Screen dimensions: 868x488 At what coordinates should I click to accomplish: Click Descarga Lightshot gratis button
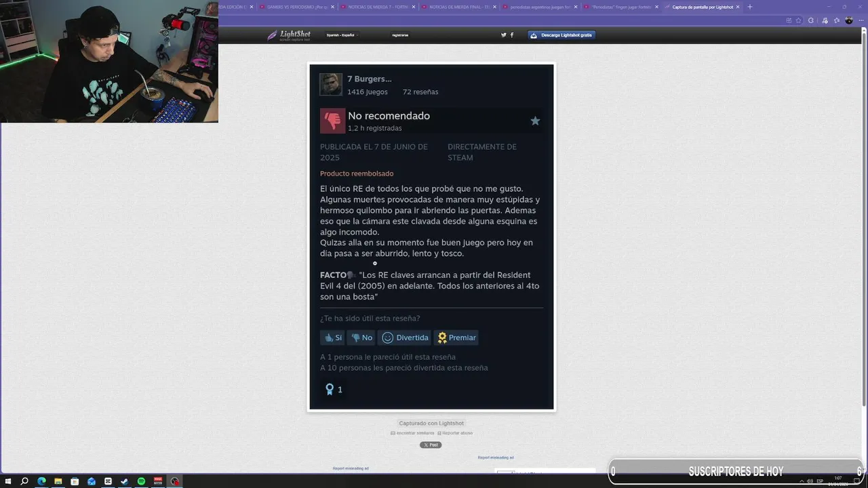click(561, 35)
